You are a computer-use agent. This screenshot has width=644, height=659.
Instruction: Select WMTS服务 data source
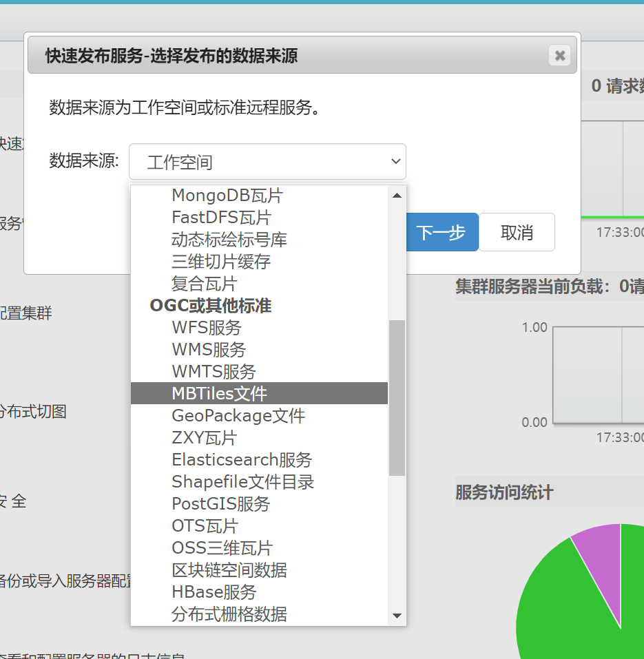click(259, 372)
